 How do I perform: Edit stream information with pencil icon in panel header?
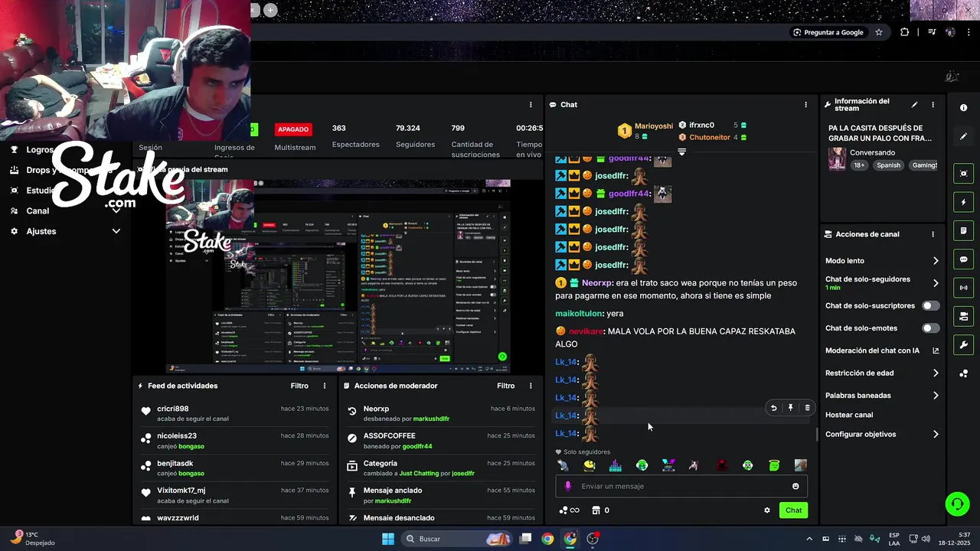[914, 105]
